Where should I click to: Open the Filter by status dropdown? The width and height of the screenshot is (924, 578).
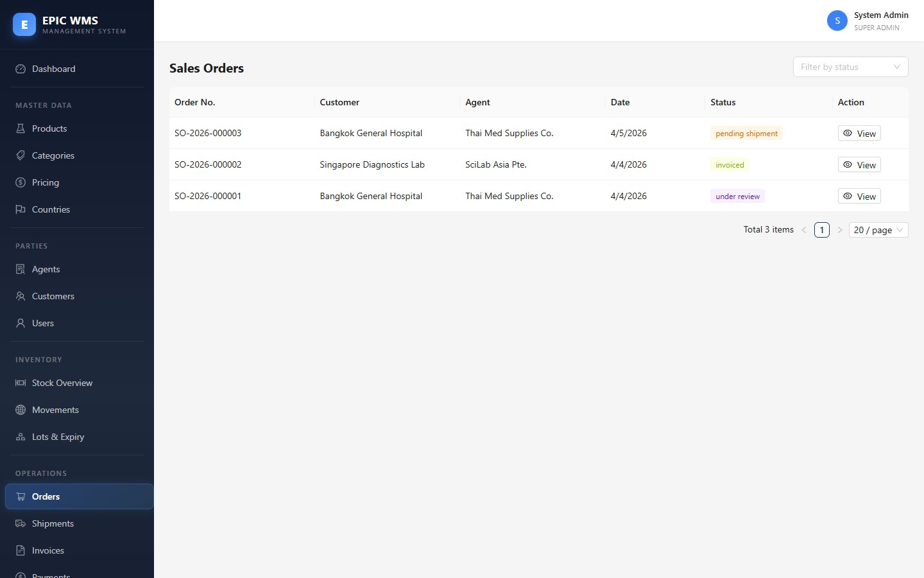pyautogui.click(x=850, y=67)
